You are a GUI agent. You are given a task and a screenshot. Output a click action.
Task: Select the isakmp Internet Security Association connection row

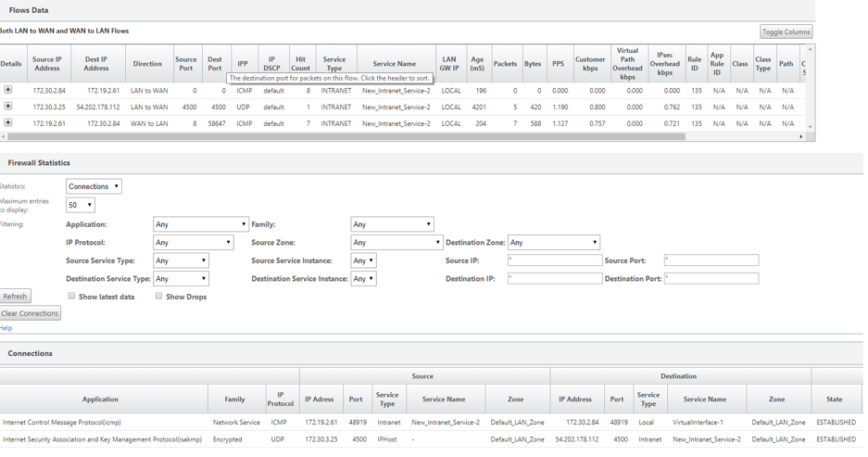pyautogui.click(x=431, y=439)
